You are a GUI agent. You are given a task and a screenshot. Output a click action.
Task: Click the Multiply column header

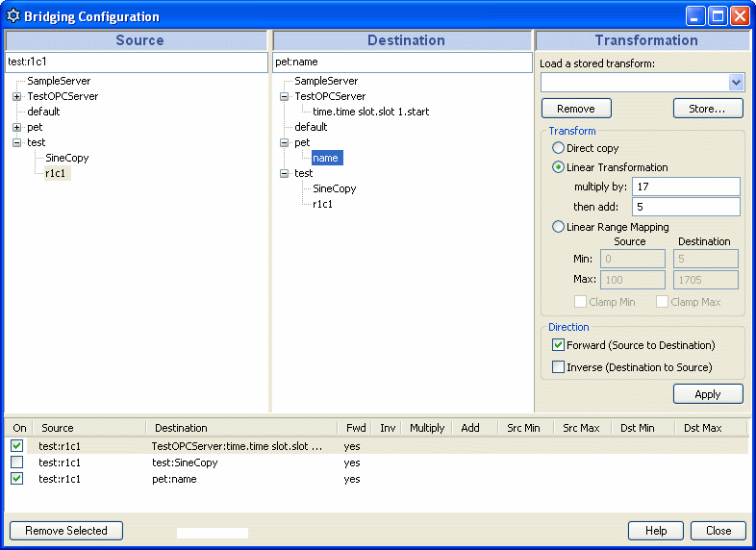click(x=427, y=428)
